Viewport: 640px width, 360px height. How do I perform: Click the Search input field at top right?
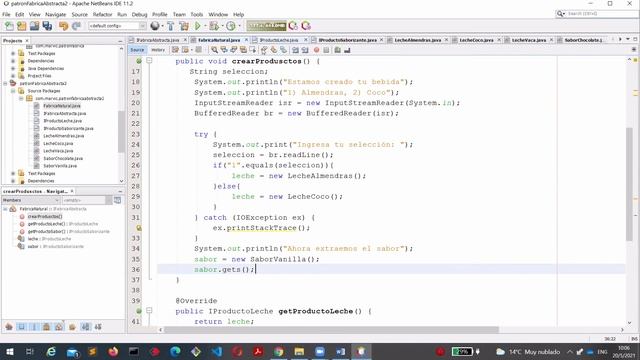[602, 13]
